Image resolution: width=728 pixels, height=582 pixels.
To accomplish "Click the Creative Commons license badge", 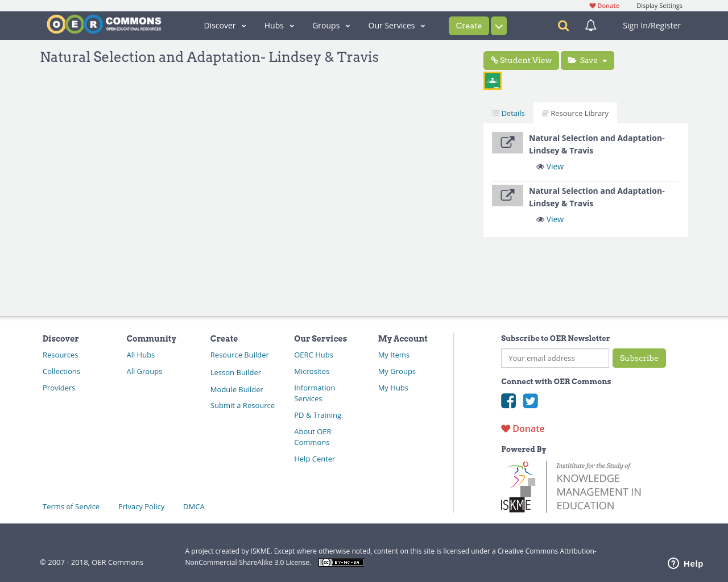I will click(x=341, y=563).
